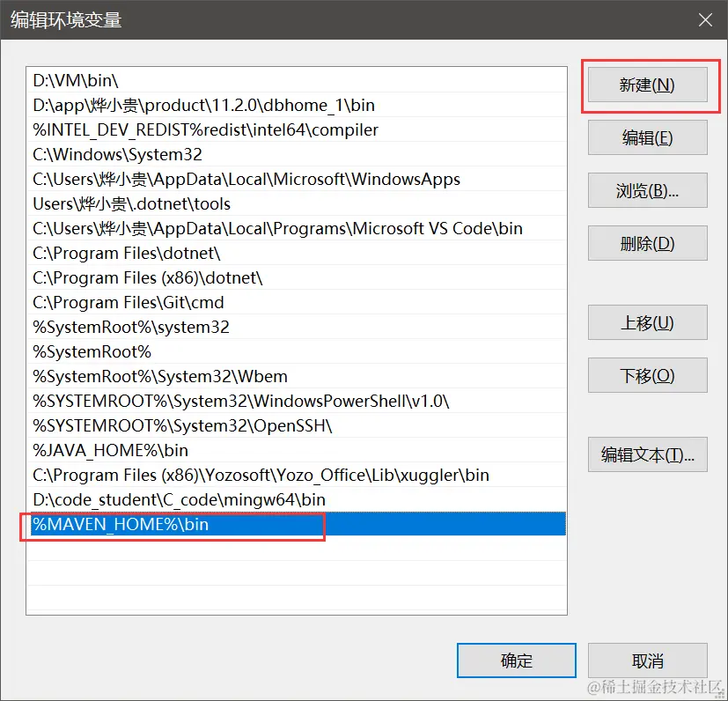728x701 pixels.
Task: Select the WindowsApps path entry
Action: click(297, 179)
